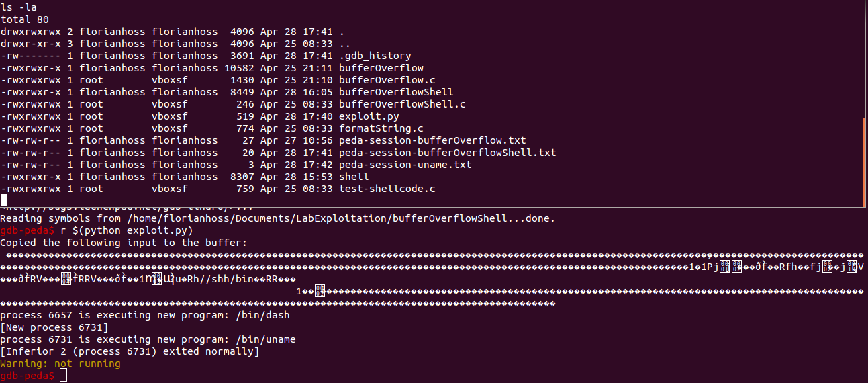Select peda-session-uname.txt in the listing
868x383 pixels.
click(x=405, y=165)
